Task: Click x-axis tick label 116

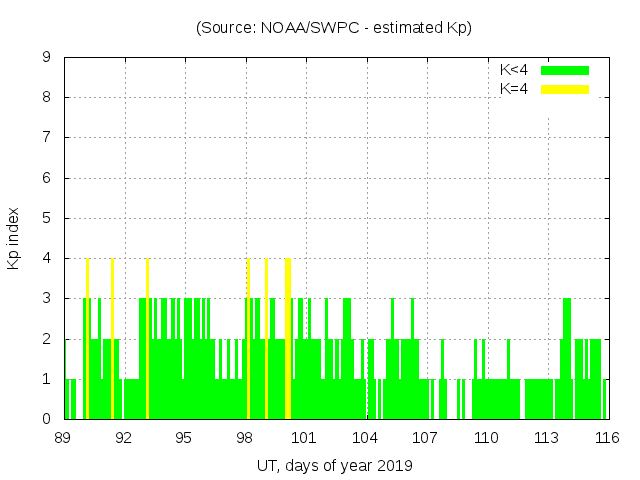Action: pyautogui.click(x=606, y=438)
